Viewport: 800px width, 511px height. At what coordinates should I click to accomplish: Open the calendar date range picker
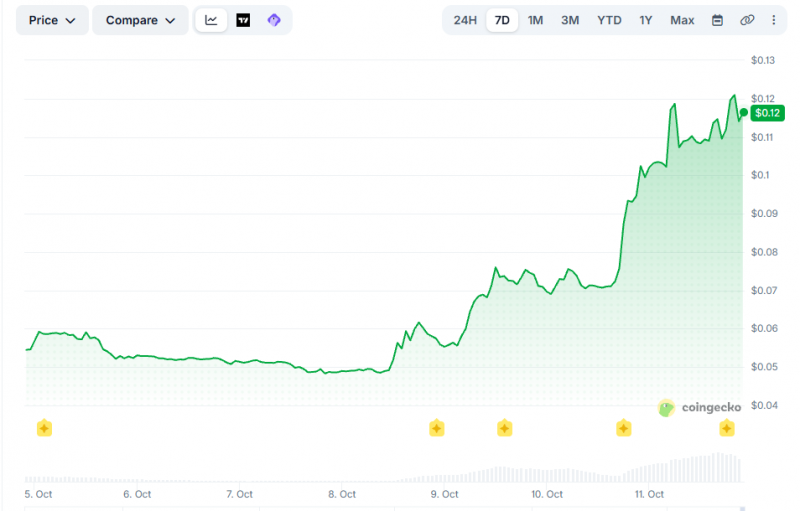coord(717,20)
